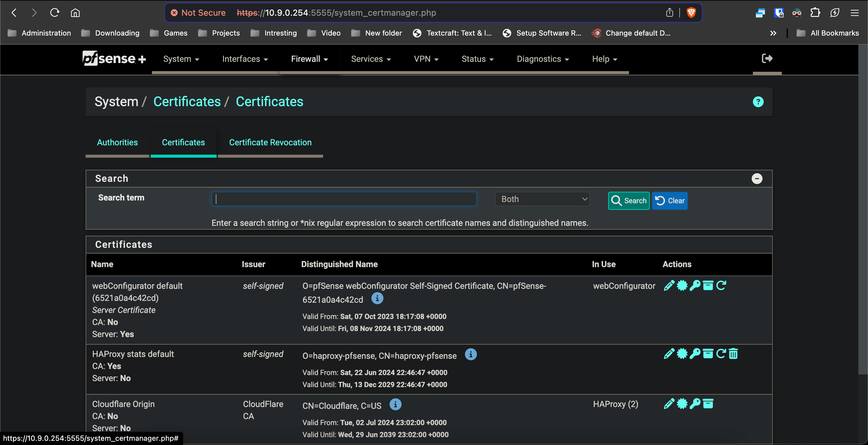Export Cloudflare Origin certificate (badge icon)

point(682,403)
